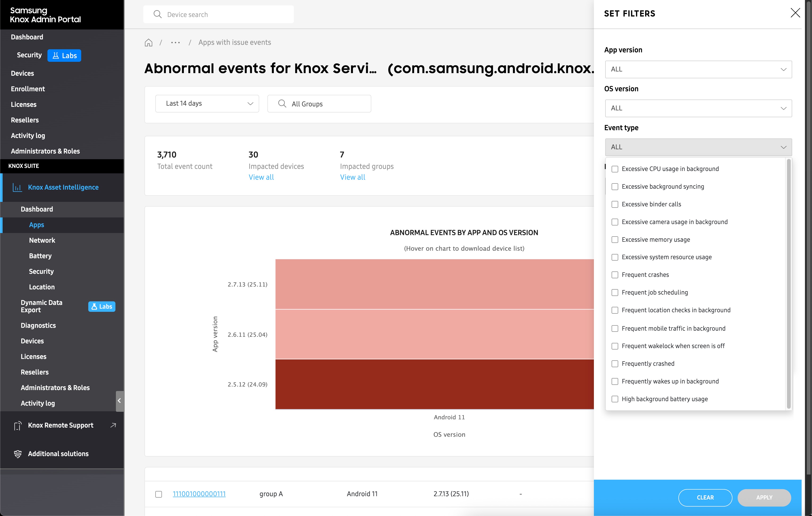Viewport: 812px width, 516px height.
Task: Check Frequent wakelock when screen is off
Action: click(x=615, y=346)
